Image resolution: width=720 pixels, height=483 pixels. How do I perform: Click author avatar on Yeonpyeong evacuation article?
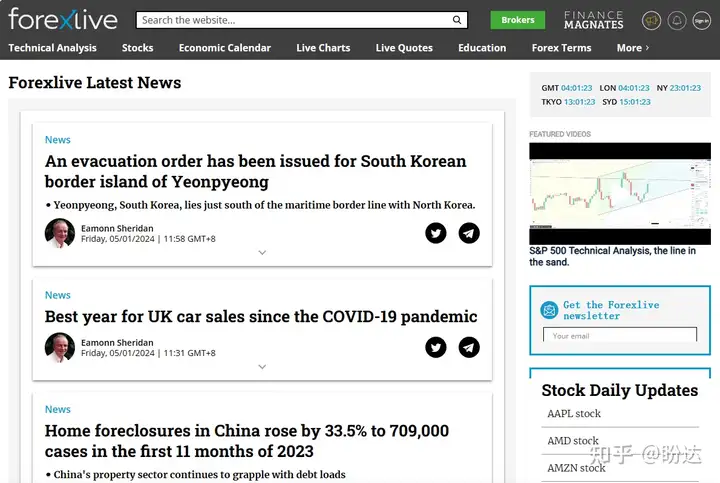click(60, 233)
